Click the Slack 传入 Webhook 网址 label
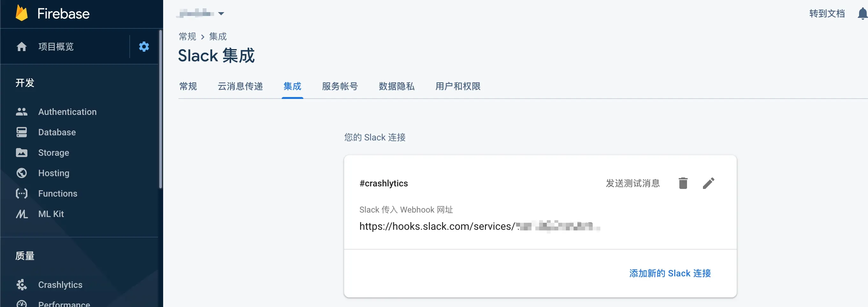 [406, 209]
